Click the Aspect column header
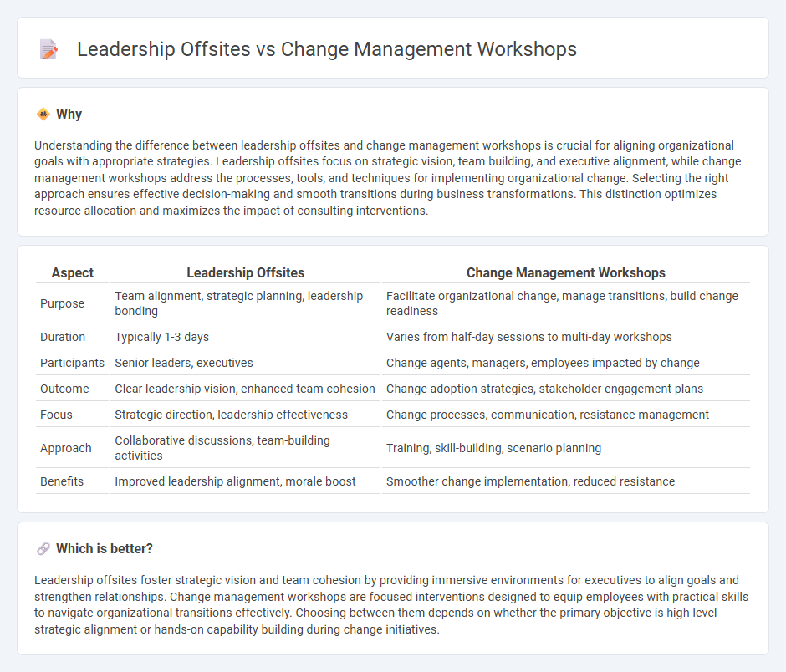 coord(73,272)
